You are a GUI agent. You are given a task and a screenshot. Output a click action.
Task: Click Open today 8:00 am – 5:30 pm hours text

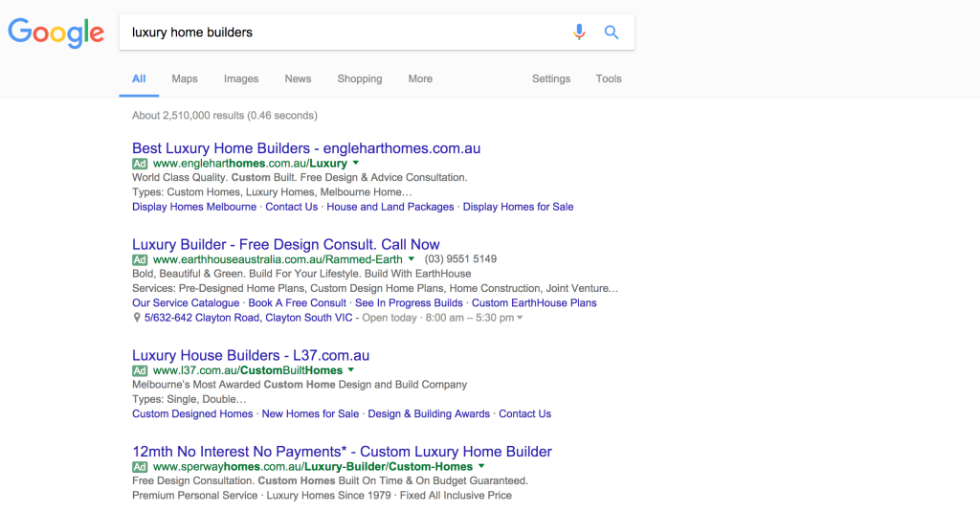pos(437,318)
